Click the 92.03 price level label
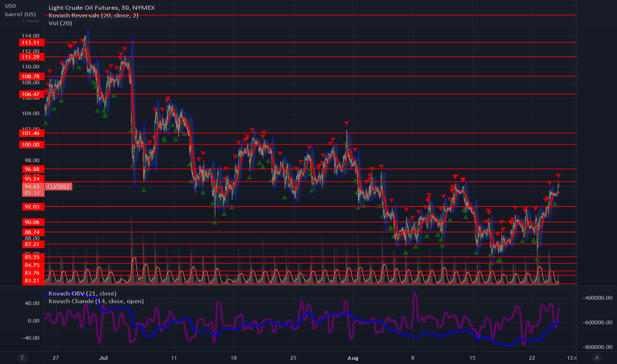The image size is (617, 364). point(32,206)
